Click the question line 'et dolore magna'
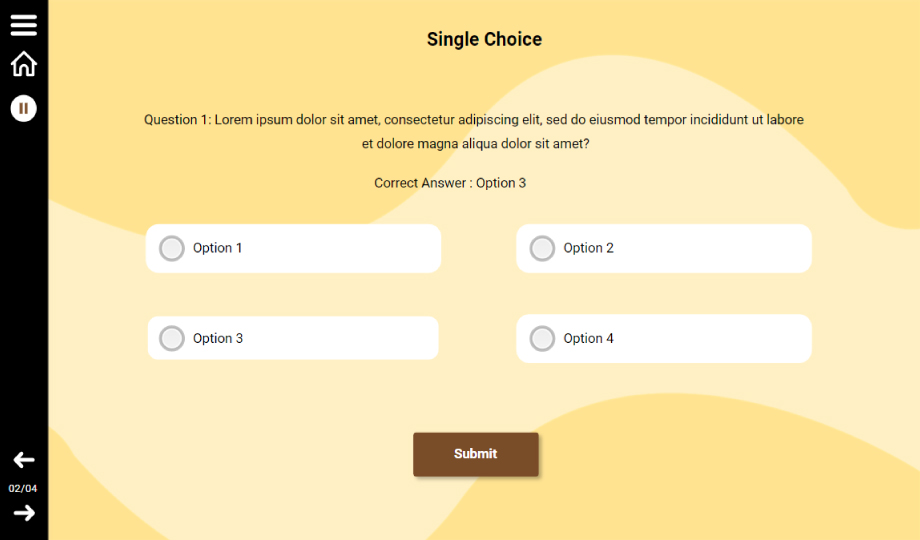920x540 pixels. [x=475, y=144]
